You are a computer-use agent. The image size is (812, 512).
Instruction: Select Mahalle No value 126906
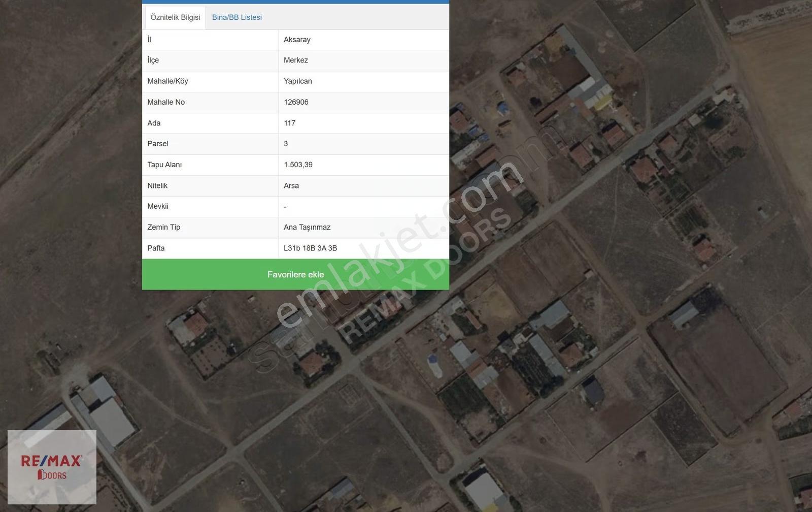296,102
